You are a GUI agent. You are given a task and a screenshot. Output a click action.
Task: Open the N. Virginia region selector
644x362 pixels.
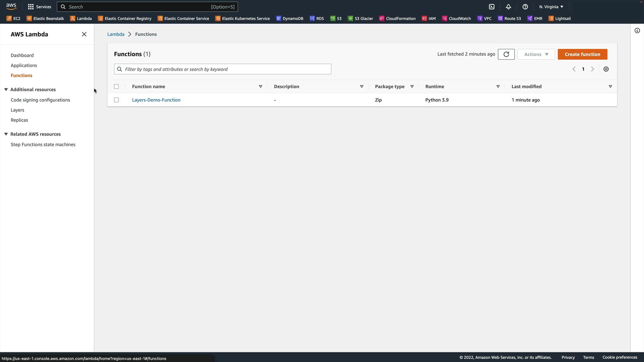point(551,7)
